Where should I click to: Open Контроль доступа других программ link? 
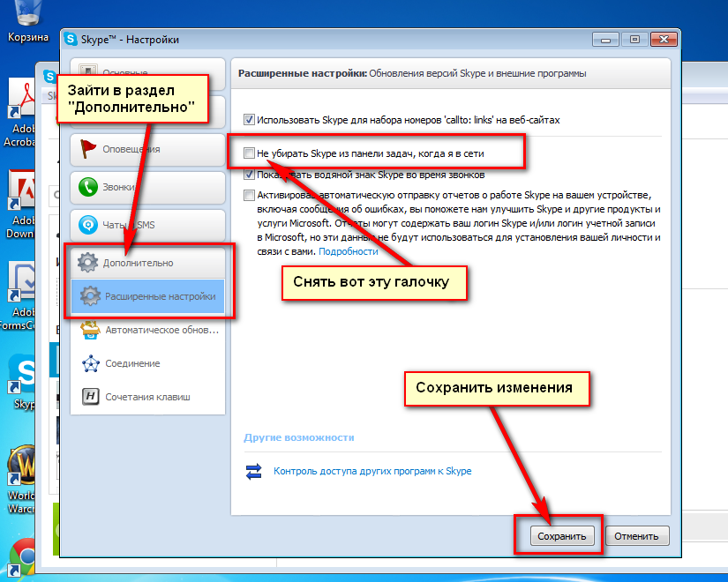[372, 471]
